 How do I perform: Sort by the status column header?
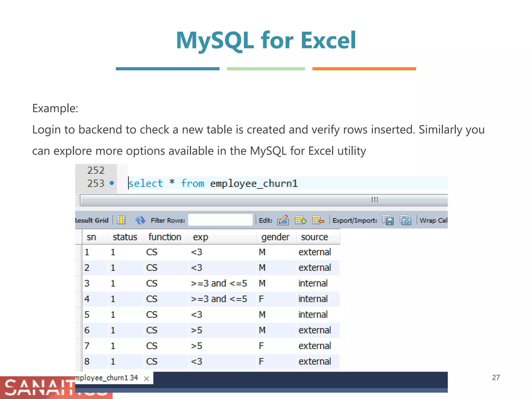[x=126, y=237]
